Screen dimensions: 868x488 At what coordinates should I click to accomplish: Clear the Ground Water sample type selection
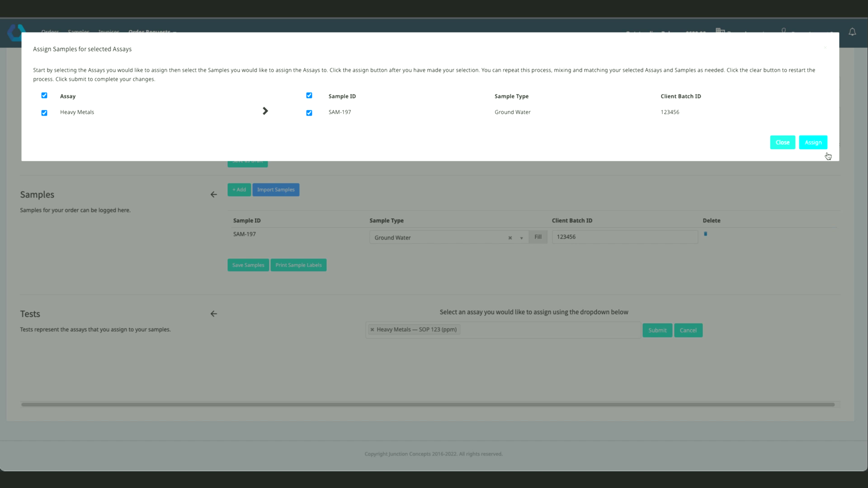[x=510, y=238]
